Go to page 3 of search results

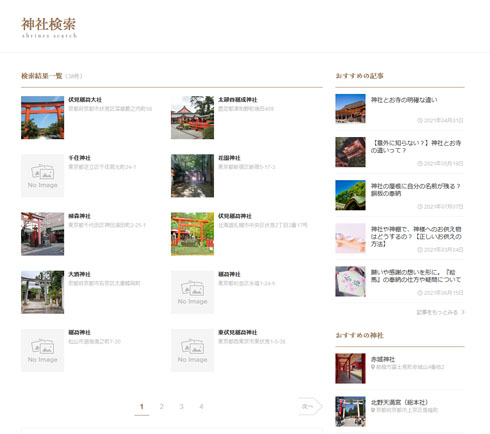click(181, 406)
